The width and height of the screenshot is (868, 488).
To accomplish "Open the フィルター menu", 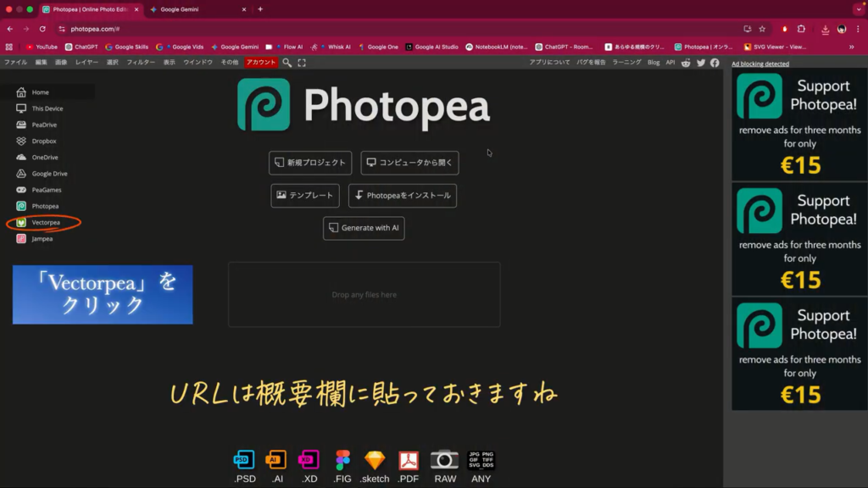I will pos(141,63).
